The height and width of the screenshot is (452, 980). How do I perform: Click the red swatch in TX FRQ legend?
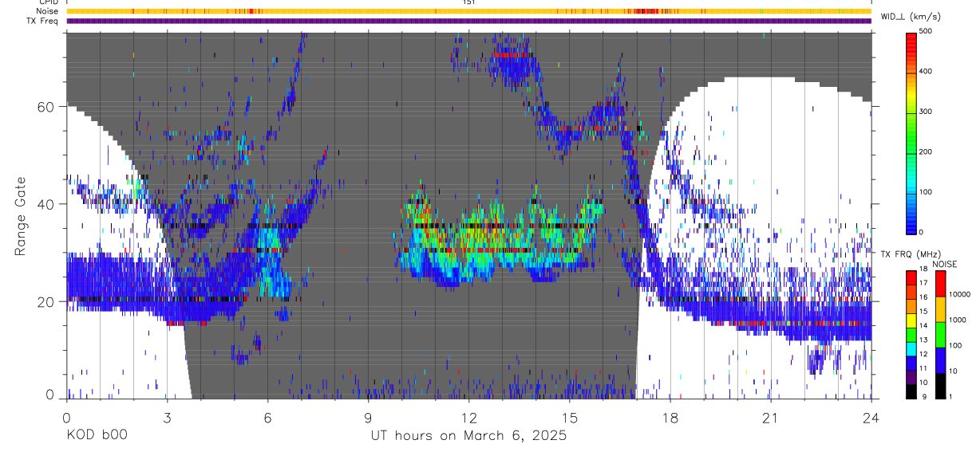pos(911,277)
